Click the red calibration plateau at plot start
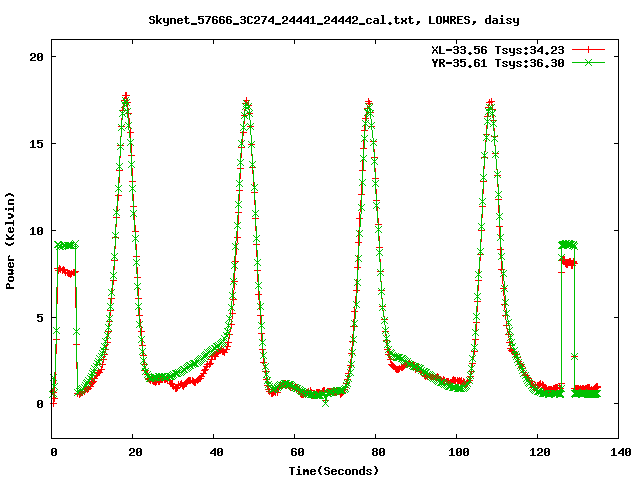 (x=66, y=271)
